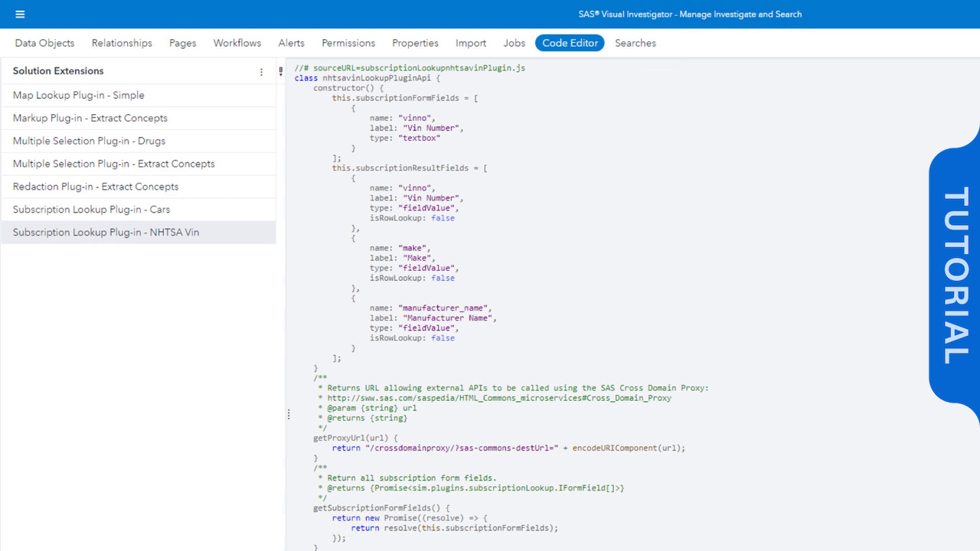Click the type: "textbox" line

click(x=405, y=138)
